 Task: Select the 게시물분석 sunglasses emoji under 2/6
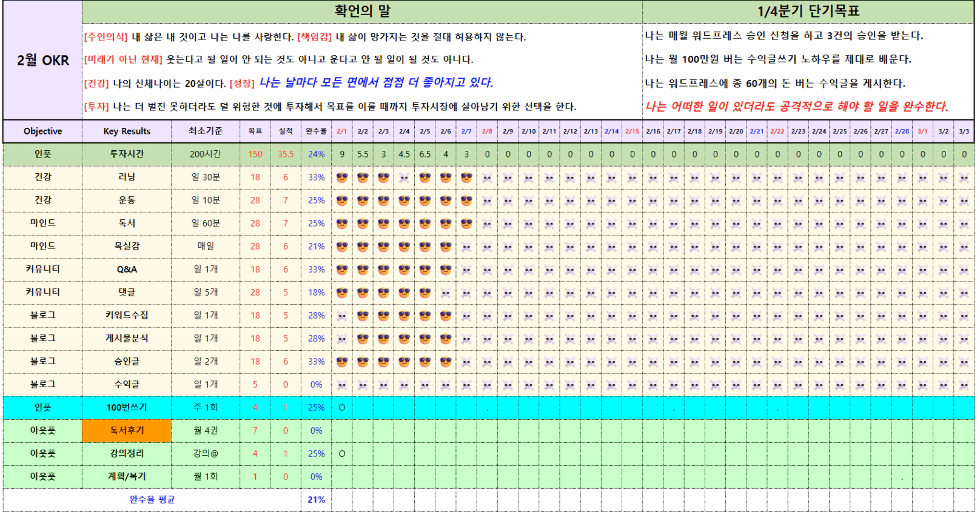446,339
